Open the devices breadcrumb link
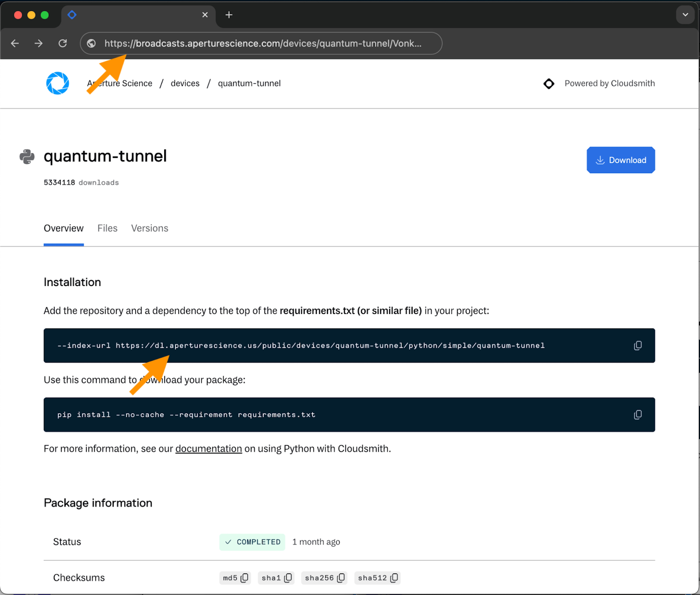 (185, 83)
